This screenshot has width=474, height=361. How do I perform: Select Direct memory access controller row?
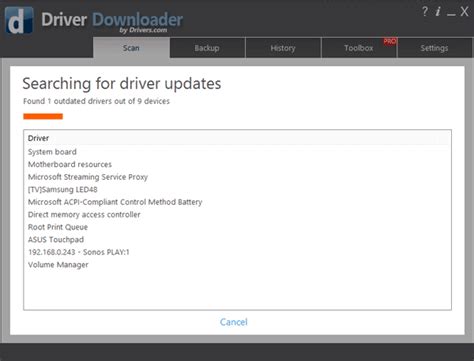click(237, 215)
